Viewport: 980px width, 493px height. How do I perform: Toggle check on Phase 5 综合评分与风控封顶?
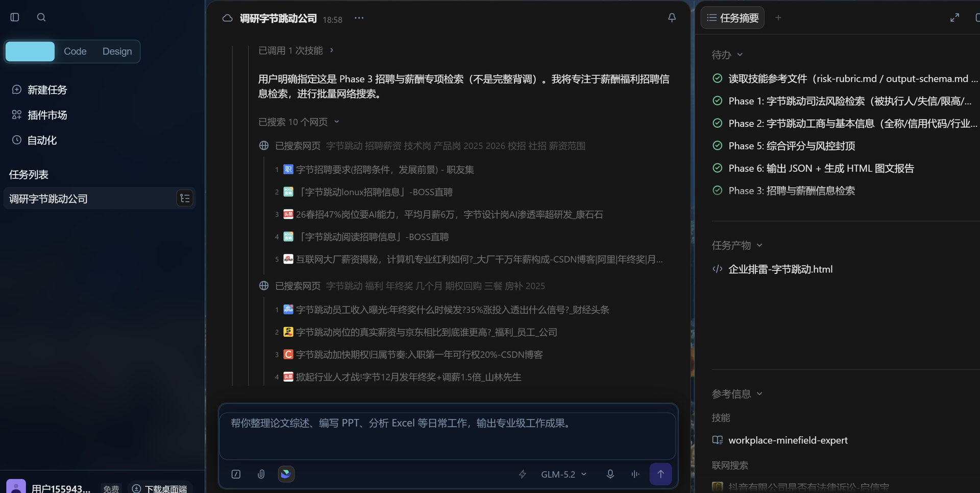click(x=717, y=146)
